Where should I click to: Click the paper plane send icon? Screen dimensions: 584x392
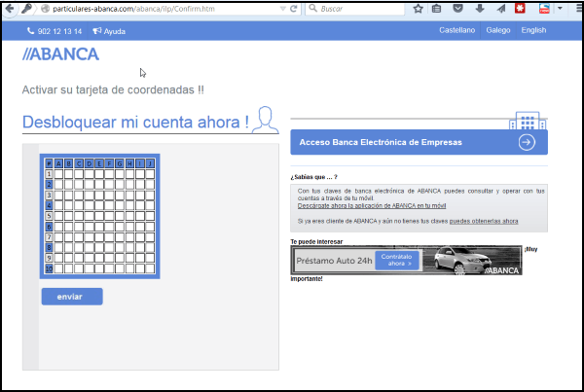[x=501, y=8]
